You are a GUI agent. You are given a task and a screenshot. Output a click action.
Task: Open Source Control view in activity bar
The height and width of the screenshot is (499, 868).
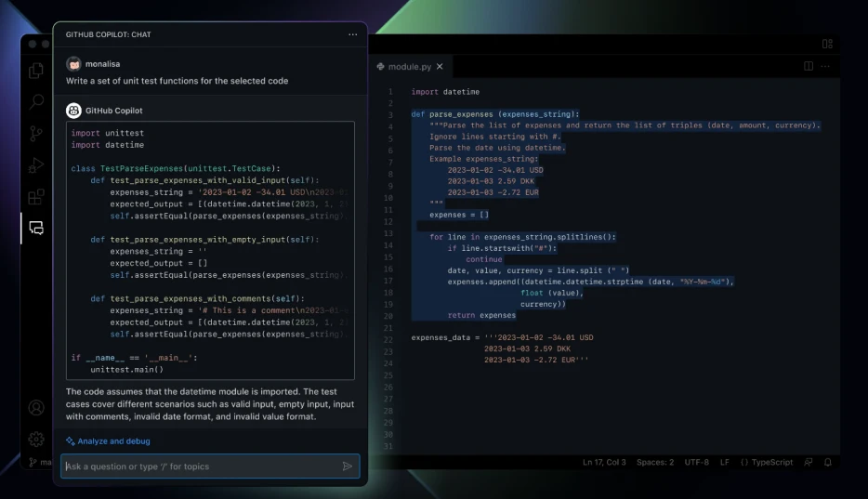(36, 133)
